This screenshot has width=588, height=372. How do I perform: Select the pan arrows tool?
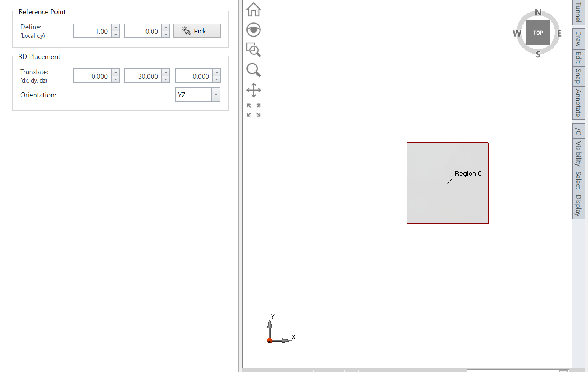[253, 90]
